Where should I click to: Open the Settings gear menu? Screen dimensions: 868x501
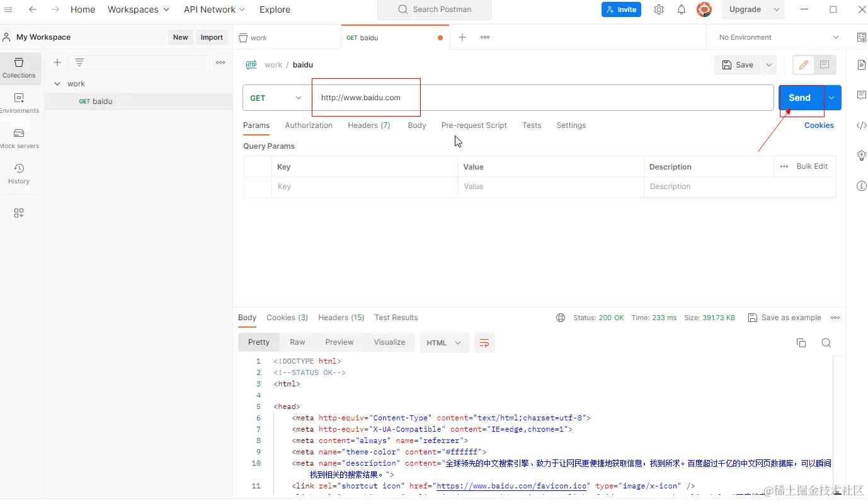[x=659, y=9]
